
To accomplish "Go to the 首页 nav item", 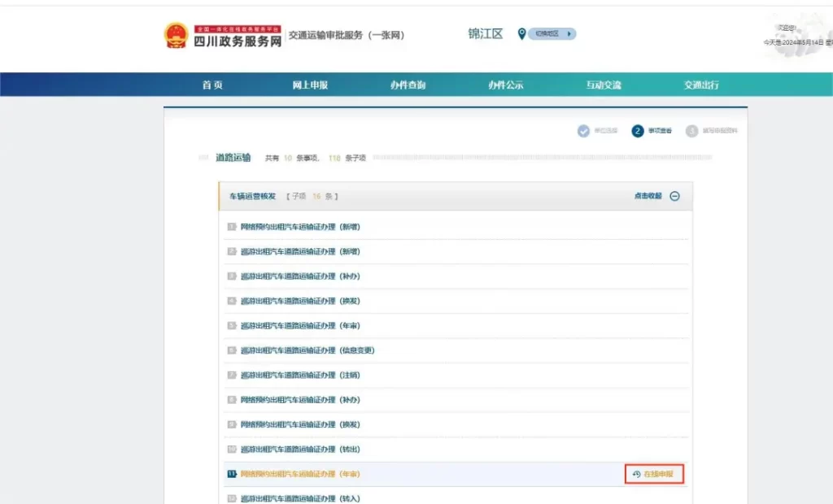I will (212, 85).
